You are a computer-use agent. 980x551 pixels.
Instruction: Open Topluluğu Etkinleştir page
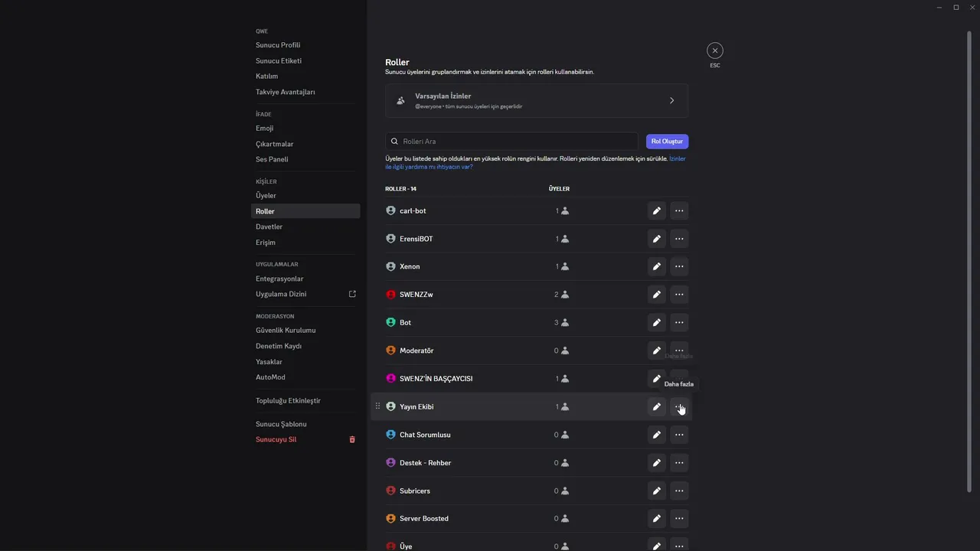tap(305, 401)
